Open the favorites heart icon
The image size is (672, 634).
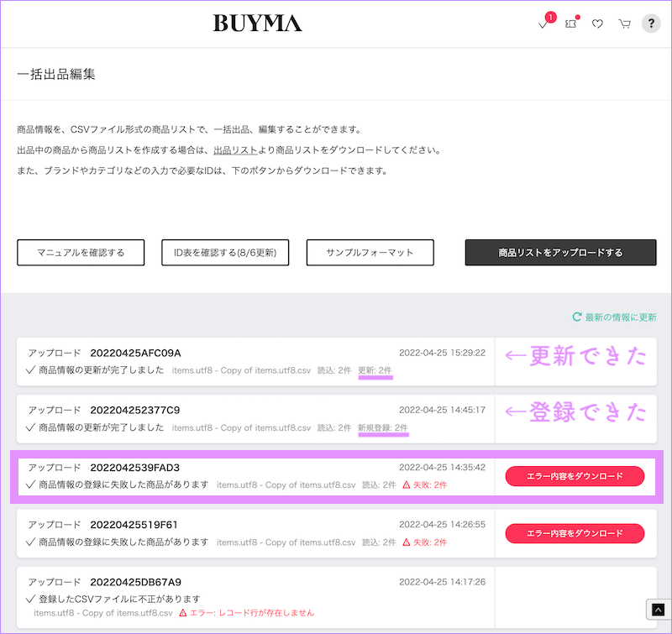coord(597,24)
